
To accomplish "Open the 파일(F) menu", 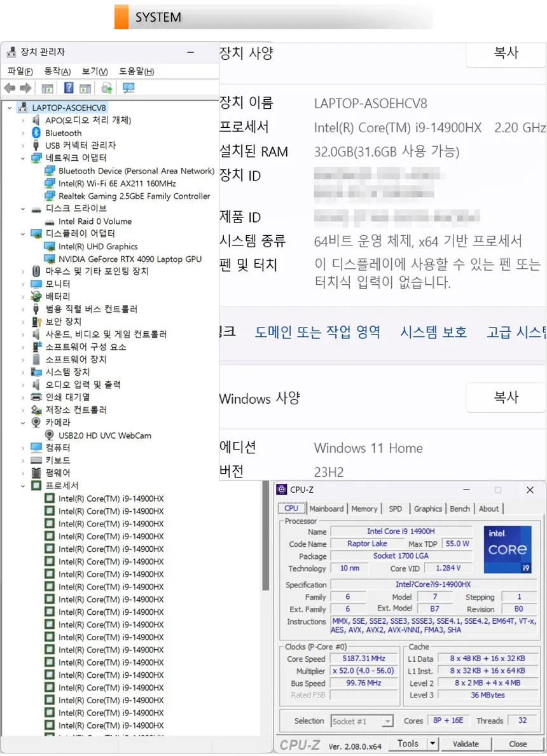I will click(20, 71).
